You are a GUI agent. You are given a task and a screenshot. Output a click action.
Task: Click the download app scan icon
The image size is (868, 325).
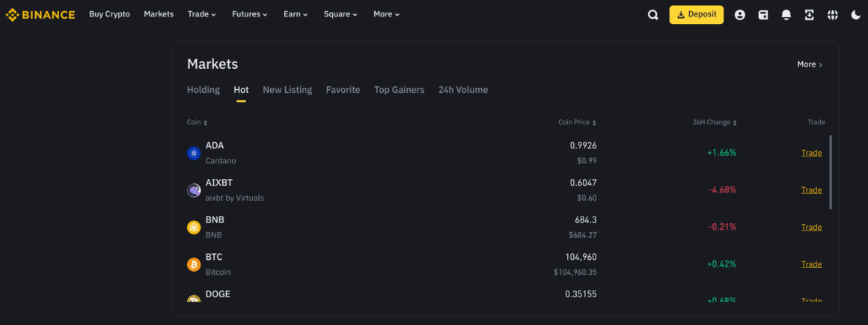pos(810,15)
